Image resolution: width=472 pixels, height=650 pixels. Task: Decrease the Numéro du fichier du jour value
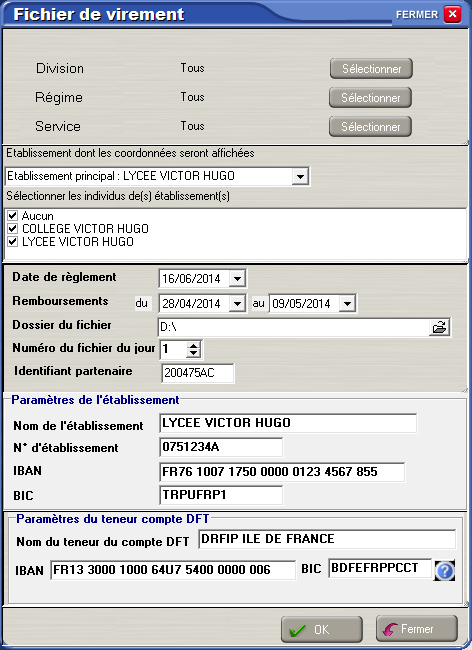[194, 353]
